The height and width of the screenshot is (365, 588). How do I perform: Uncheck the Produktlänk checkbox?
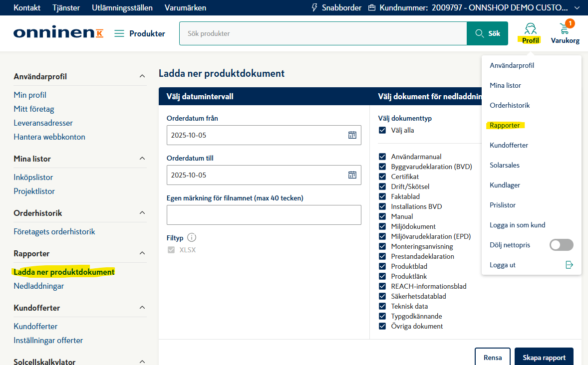point(382,276)
